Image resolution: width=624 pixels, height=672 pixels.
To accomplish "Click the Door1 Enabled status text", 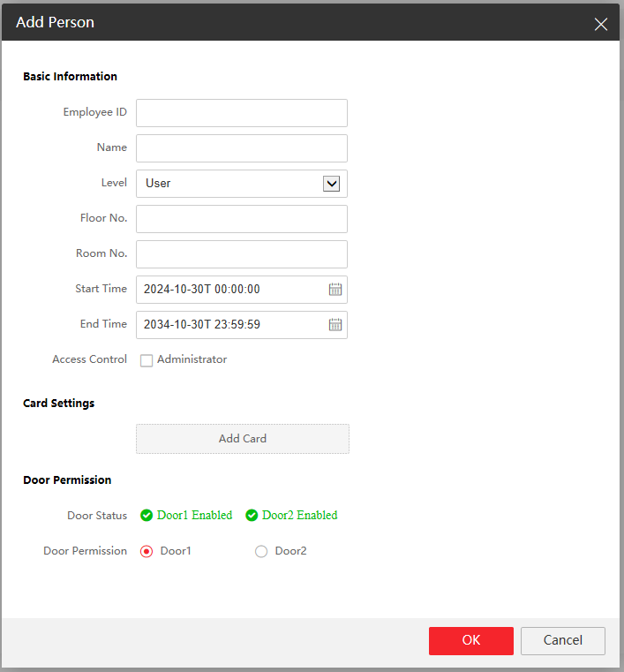I will (194, 516).
